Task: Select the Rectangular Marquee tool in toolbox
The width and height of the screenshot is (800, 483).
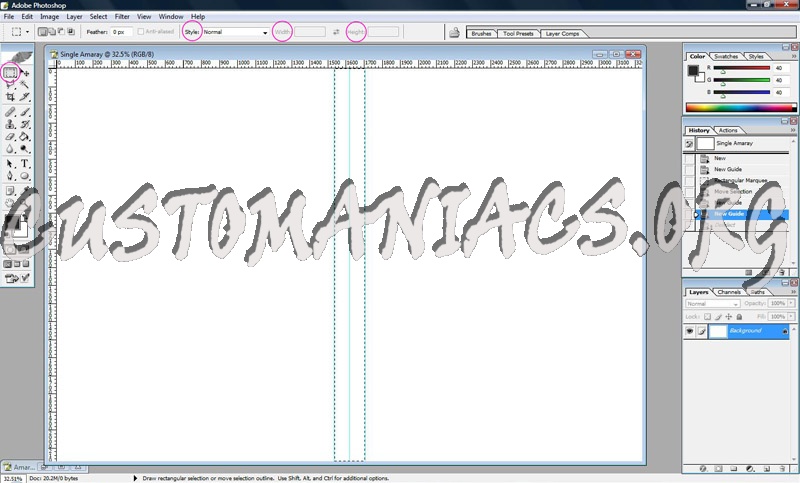Action: [x=10, y=73]
